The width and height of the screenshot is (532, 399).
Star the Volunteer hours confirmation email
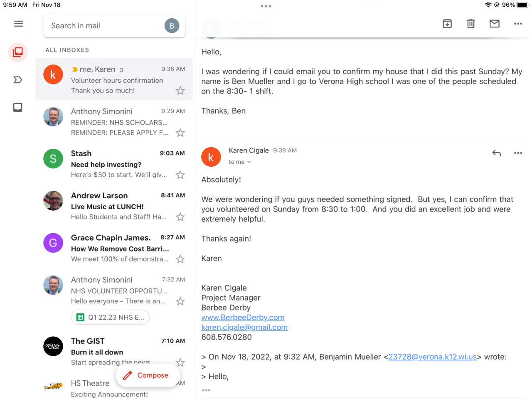click(x=180, y=91)
